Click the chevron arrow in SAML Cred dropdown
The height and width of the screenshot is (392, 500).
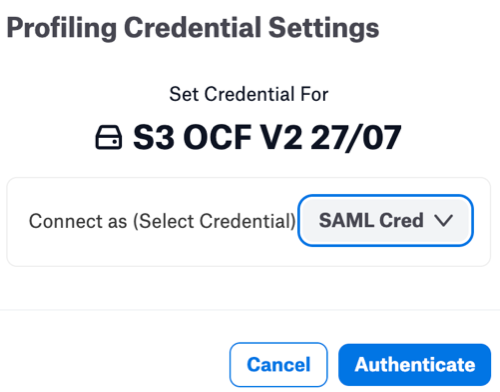444,220
